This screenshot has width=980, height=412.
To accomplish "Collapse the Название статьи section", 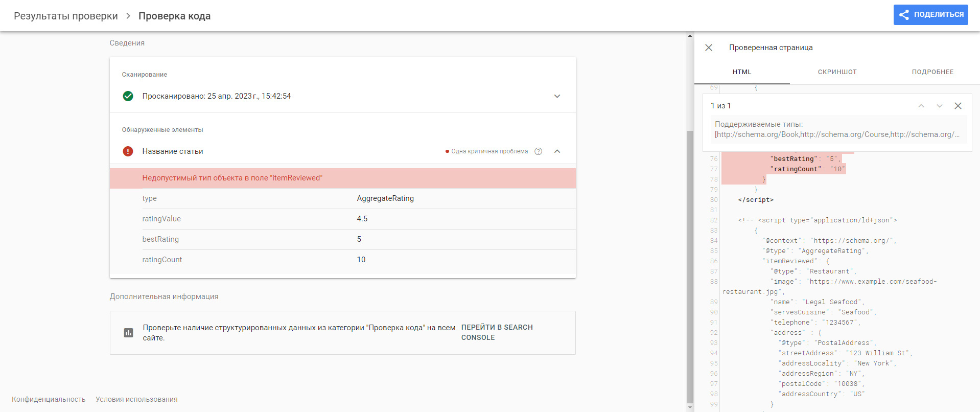I will [x=557, y=151].
